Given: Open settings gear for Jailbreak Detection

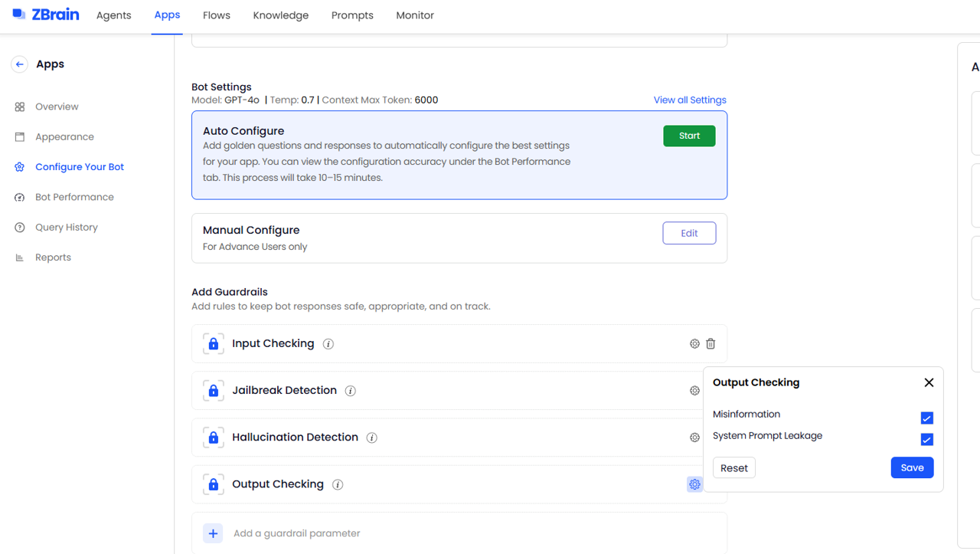Looking at the screenshot, I should (694, 391).
